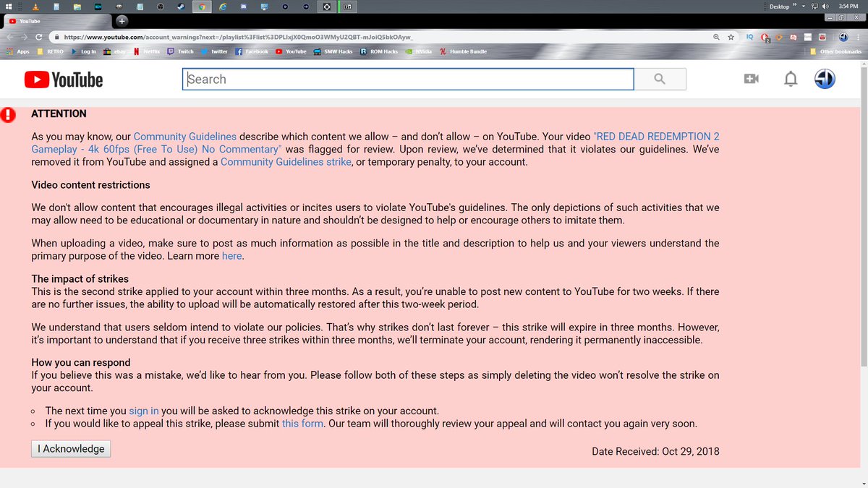This screenshot has width=868, height=488.
Task: Expand hidden system tray icons arrow
Action: click(x=804, y=7)
